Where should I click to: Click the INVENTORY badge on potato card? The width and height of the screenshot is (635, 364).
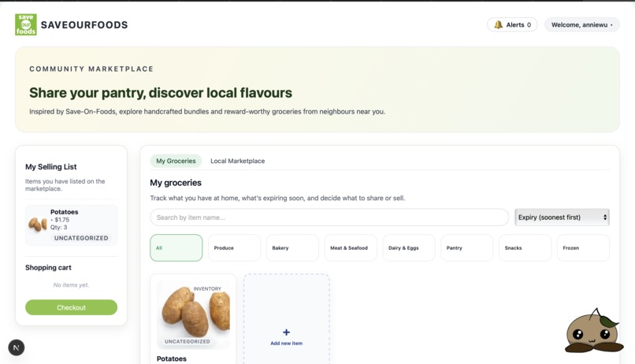[x=207, y=288]
